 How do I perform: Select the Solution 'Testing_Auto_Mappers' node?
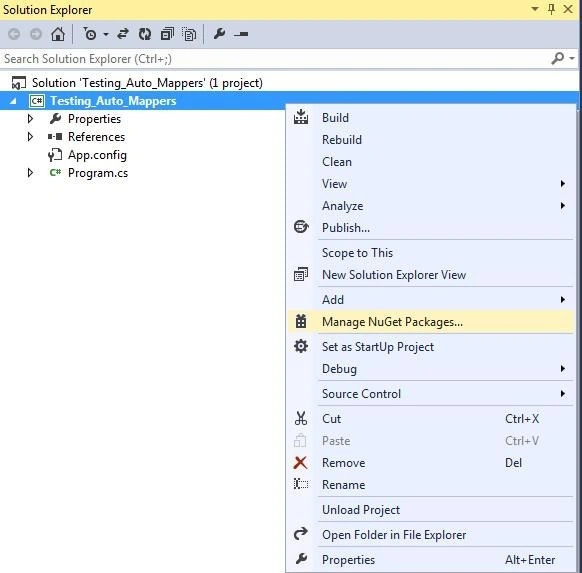[147, 83]
